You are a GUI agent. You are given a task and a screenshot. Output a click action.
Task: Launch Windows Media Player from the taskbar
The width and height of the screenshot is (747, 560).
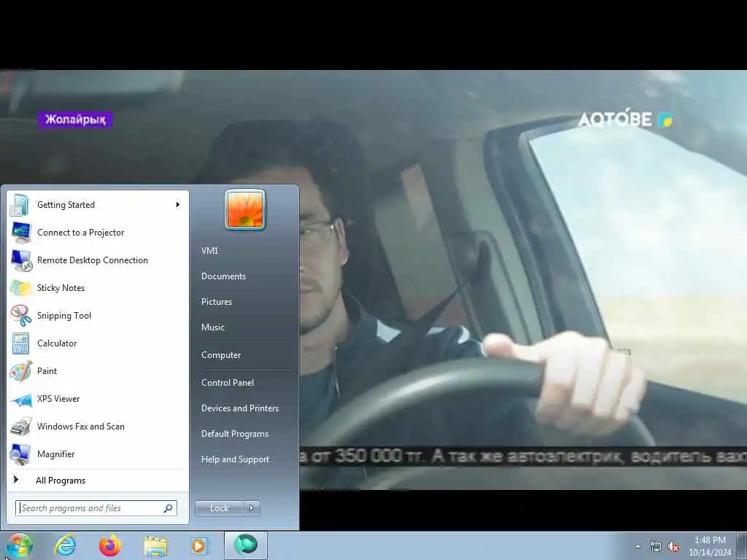(x=198, y=546)
